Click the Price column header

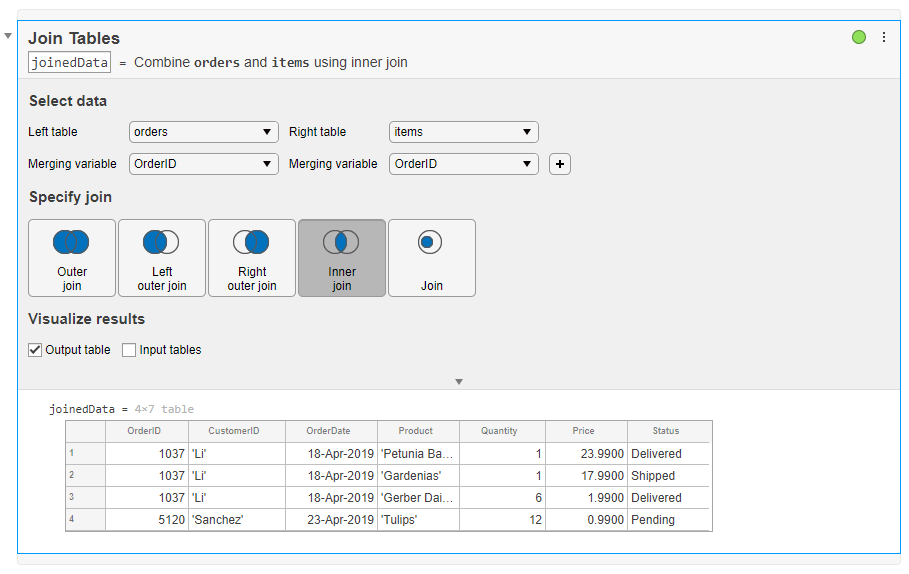click(x=586, y=431)
